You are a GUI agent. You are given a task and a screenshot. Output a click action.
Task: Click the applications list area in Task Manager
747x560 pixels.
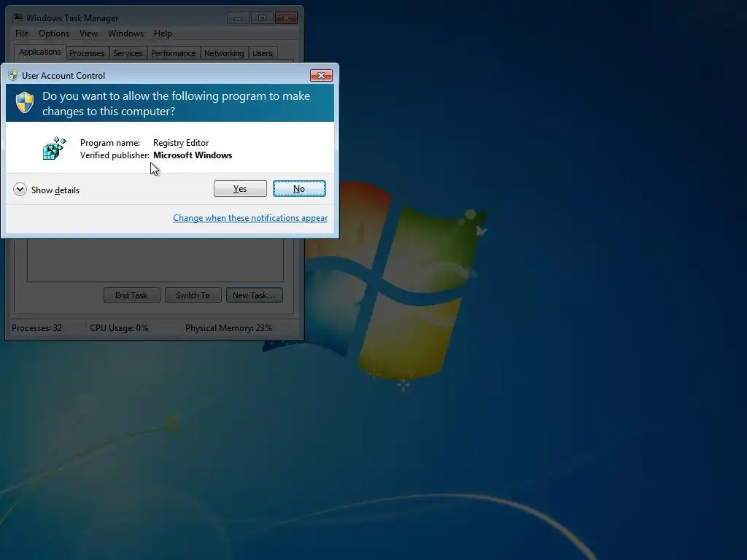tap(155, 260)
